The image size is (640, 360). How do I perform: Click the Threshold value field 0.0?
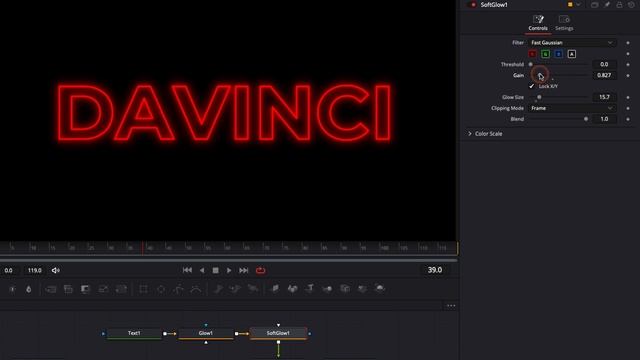604,64
